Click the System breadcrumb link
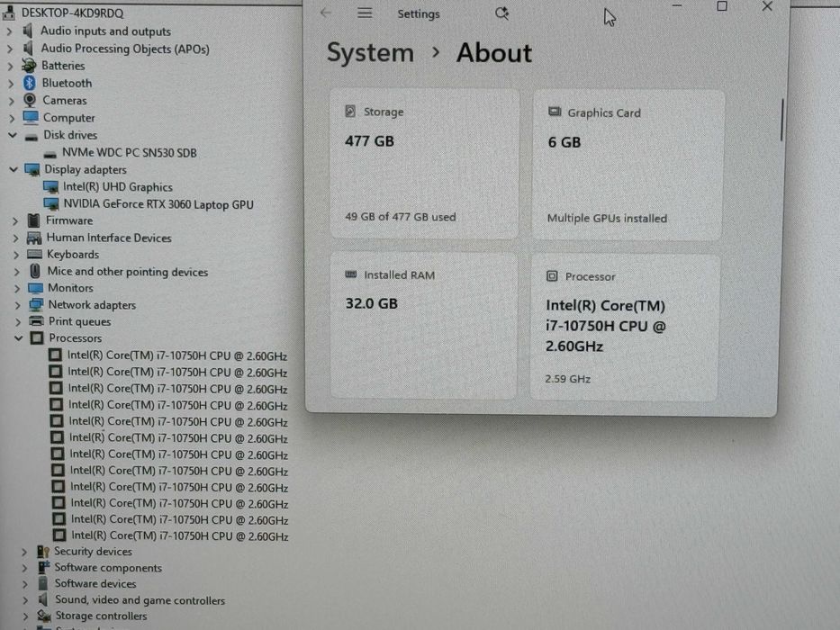The width and height of the screenshot is (840, 630). tap(370, 52)
